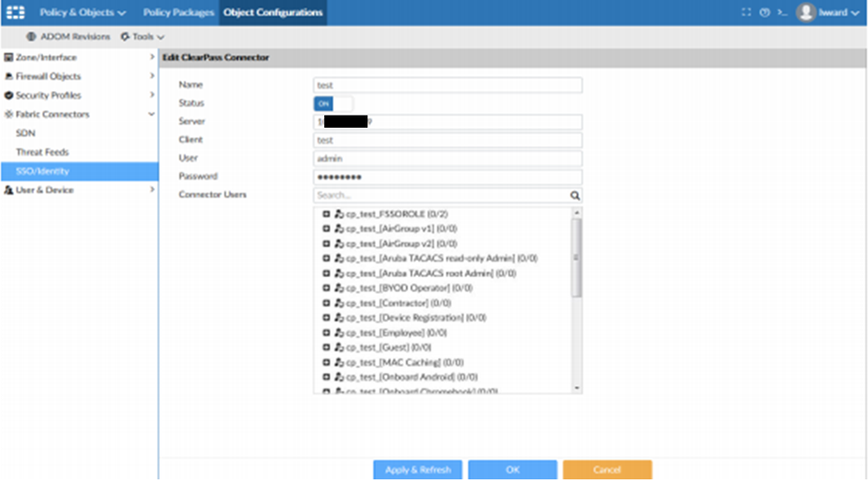Expand cp_test_[Aruba TACACS read-only Admin] node
The image size is (868, 483).
click(x=326, y=258)
